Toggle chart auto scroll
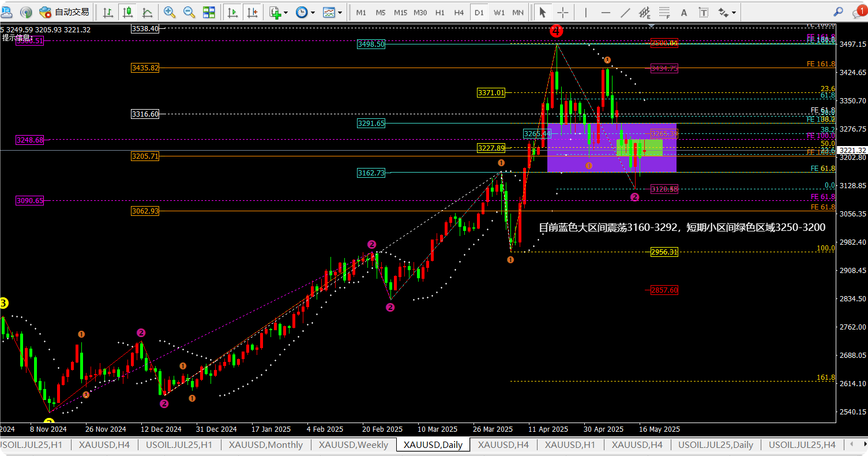 tap(232, 12)
